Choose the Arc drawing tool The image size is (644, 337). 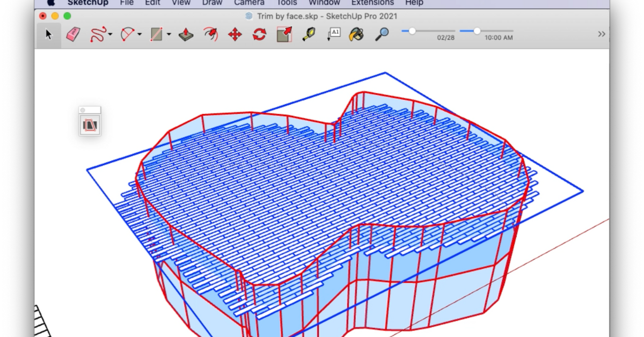(127, 35)
